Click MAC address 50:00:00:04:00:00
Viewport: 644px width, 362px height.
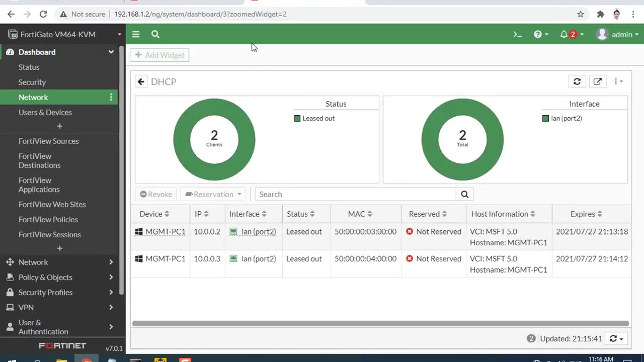click(x=365, y=259)
